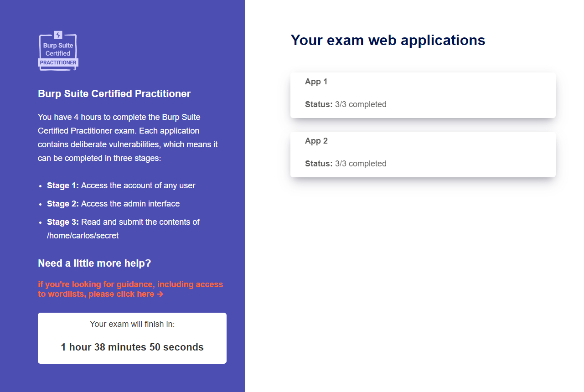This screenshot has height=392, width=584.
Task: Open the App 2 card
Action: [423, 155]
